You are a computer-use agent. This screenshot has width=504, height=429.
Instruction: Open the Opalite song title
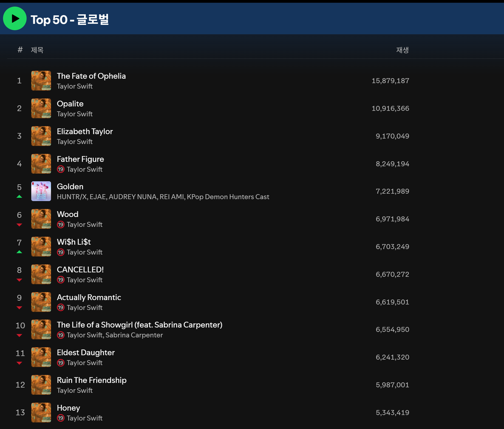point(70,104)
